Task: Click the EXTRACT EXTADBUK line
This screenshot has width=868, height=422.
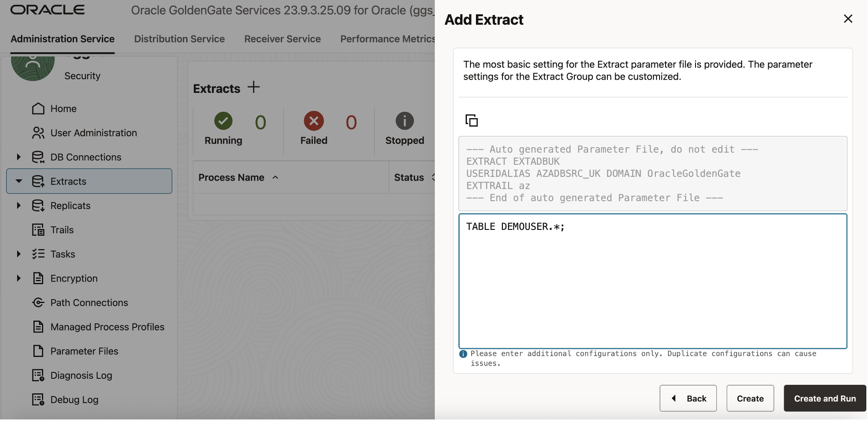Action: tap(513, 162)
